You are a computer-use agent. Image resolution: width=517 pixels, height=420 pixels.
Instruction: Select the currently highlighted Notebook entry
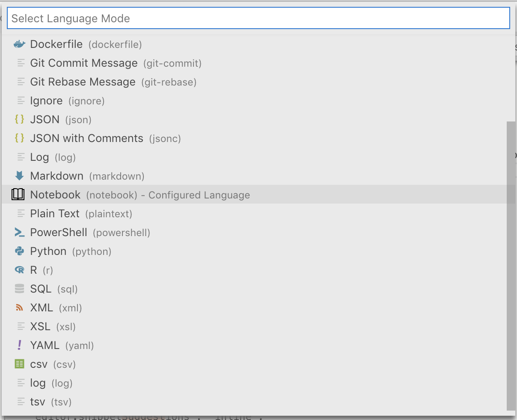coord(55,195)
